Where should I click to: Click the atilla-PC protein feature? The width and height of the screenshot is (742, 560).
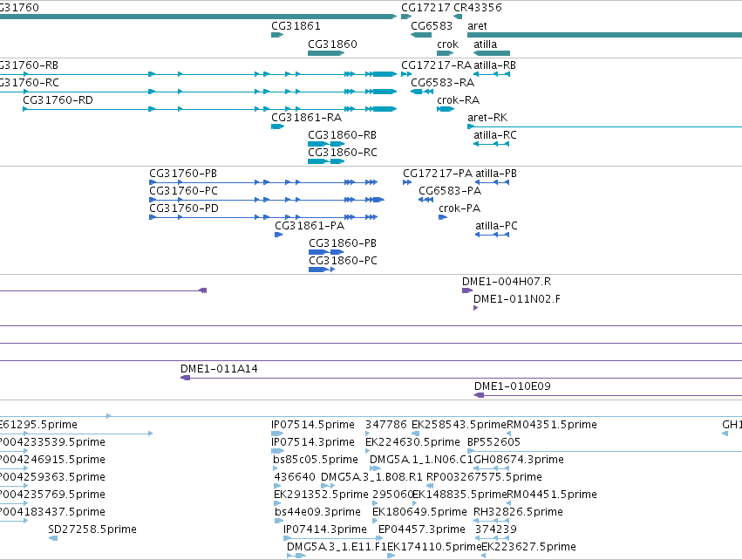point(492,235)
